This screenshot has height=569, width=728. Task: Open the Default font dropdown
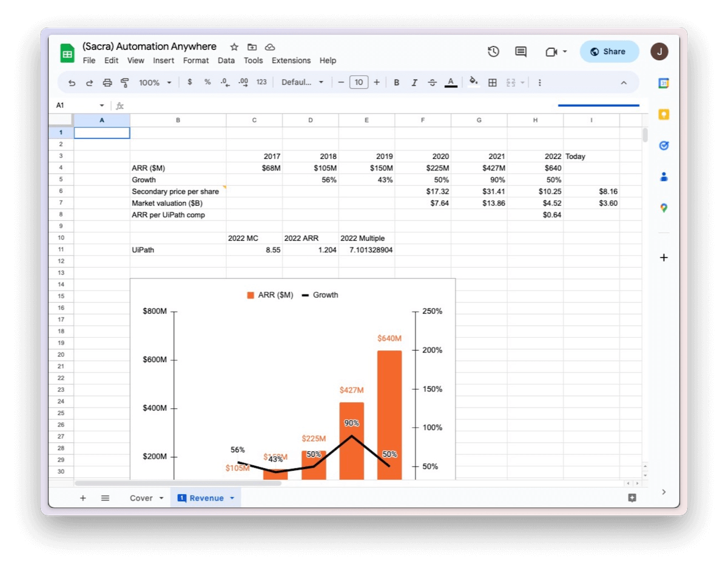coord(303,82)
